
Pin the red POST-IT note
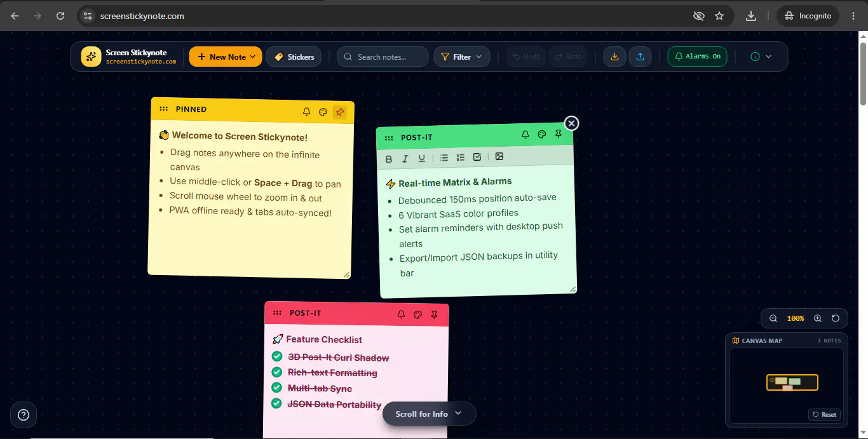click(x=434, y=314)
